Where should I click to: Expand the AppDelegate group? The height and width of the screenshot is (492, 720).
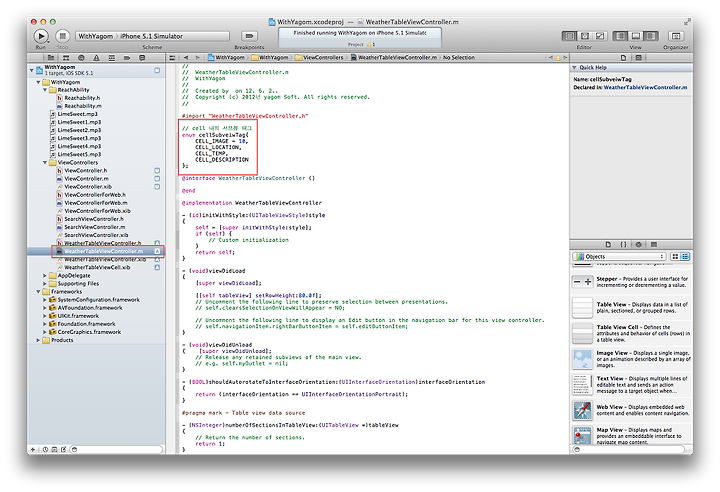45,276
